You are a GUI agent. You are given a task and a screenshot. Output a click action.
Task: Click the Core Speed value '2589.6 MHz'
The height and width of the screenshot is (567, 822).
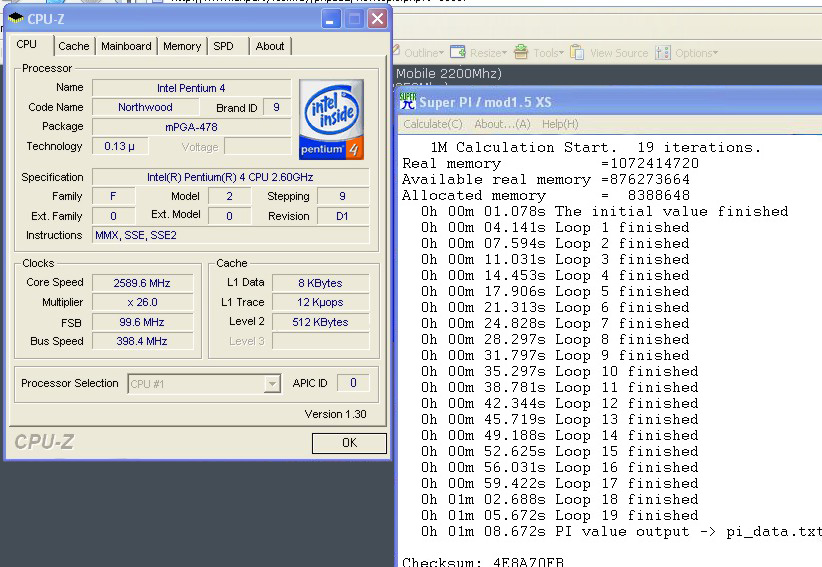click(142, 283)
